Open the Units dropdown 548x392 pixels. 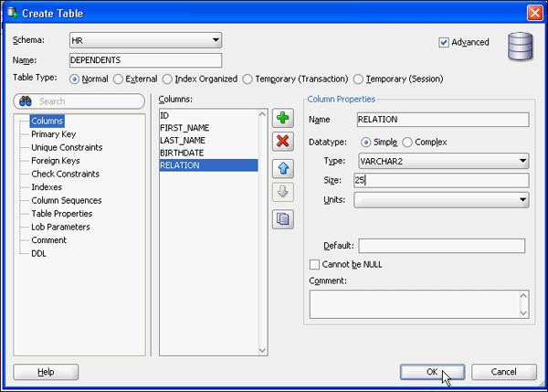click(441, 200)
